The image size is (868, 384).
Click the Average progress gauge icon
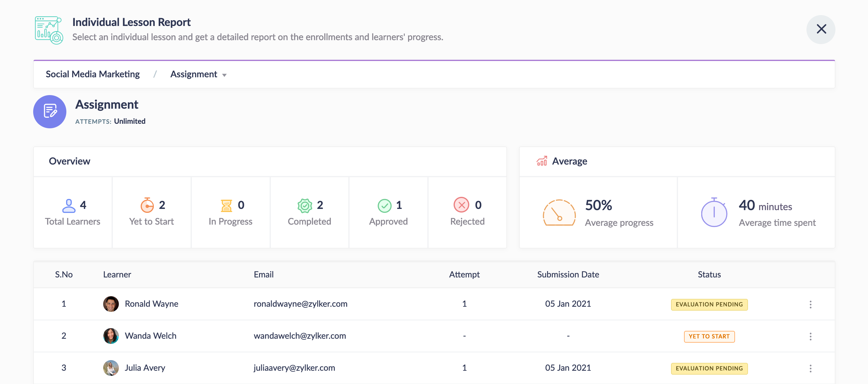(x=559, y=213)
